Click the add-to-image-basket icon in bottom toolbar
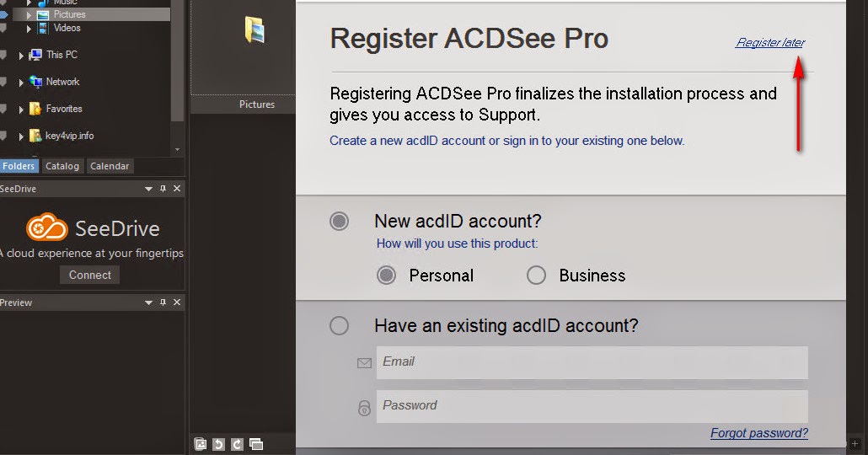The height and width of the screenshot is (455, 868). pyautogui.click(x=201, y=444)
